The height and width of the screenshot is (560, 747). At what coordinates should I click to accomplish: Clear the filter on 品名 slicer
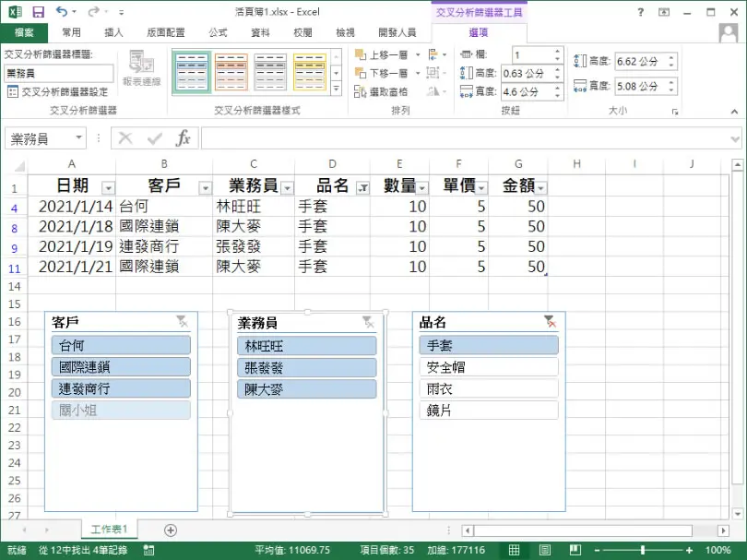pyautogui.click(x=551, y=322)
